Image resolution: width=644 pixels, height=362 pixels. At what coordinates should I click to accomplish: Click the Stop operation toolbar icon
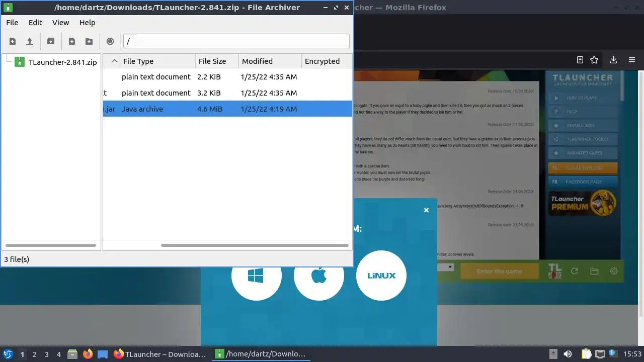(110, 41)
